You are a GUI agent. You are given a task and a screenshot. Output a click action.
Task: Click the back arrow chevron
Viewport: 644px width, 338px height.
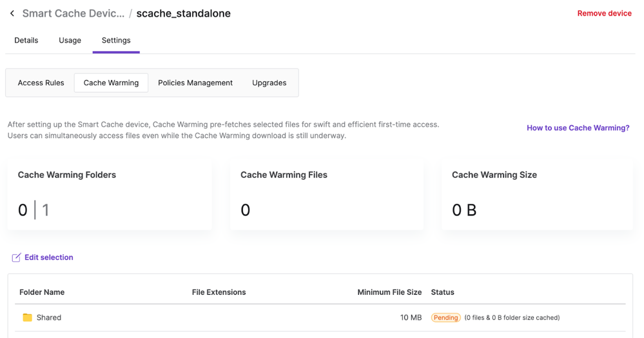pos(12,14)
